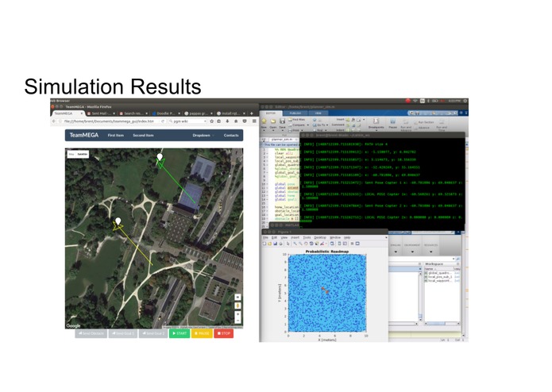Switch the map to Satellite view
552x392 pixels.
[x=83, y=154]
